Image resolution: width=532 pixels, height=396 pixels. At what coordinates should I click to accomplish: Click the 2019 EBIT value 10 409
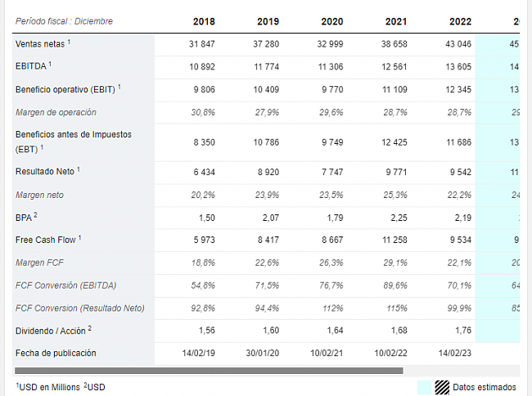coord(266,89)
